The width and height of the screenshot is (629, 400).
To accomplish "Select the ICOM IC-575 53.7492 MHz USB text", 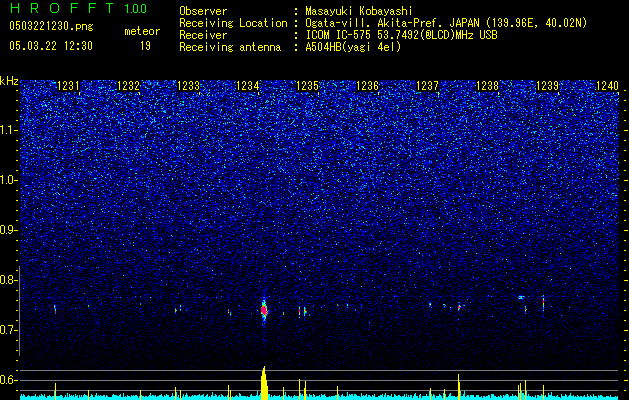I will (401, 35).
